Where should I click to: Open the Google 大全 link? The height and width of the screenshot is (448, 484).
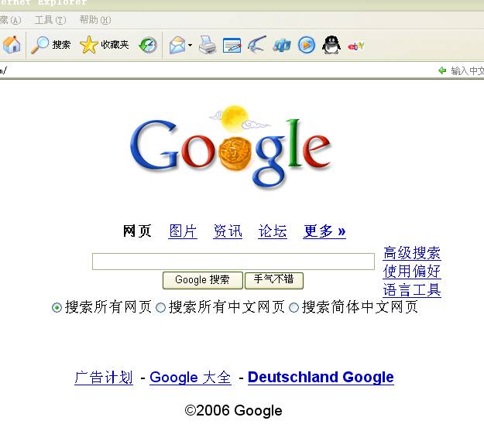191,378
